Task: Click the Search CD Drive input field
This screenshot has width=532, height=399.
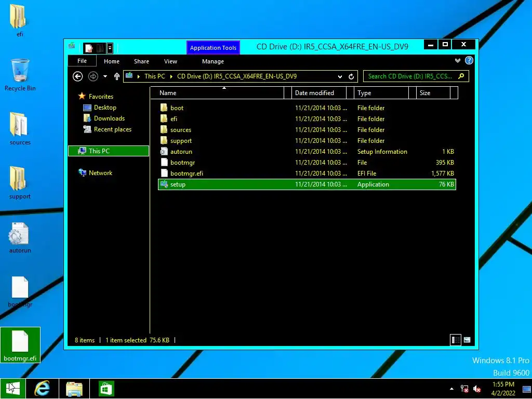Action: [410, 76]
